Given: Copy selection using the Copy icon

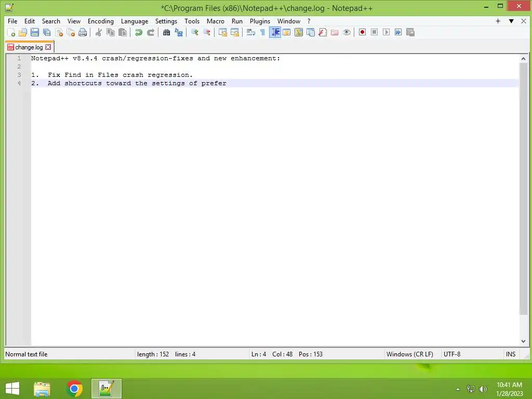Looking at the screenshot, I should [x=111, y=32].
